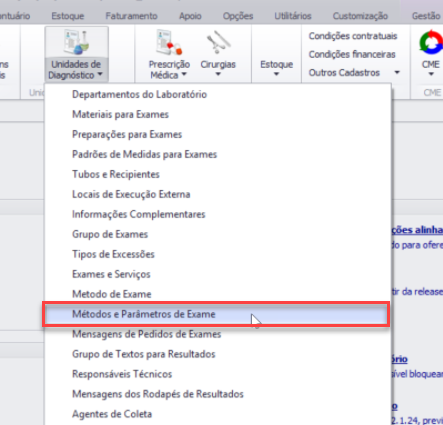Open the Opções ribbon tab
The height and width of the screenshot is (425, 443).
(238, 16)
